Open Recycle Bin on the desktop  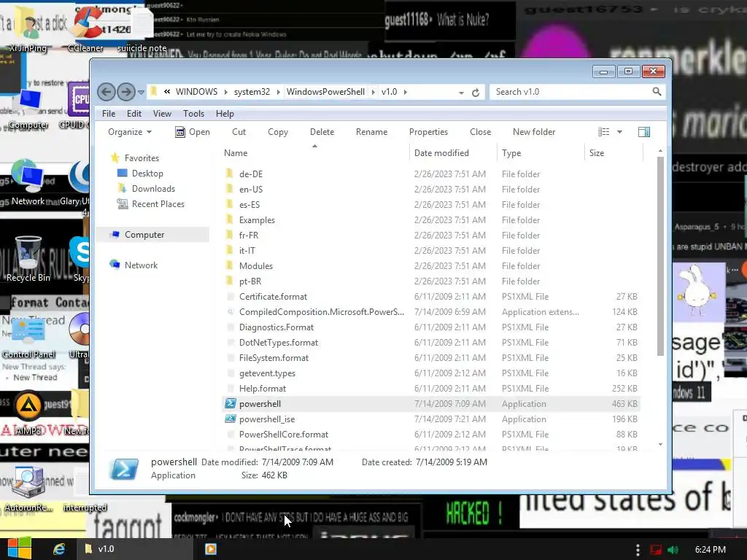[28, 260]
